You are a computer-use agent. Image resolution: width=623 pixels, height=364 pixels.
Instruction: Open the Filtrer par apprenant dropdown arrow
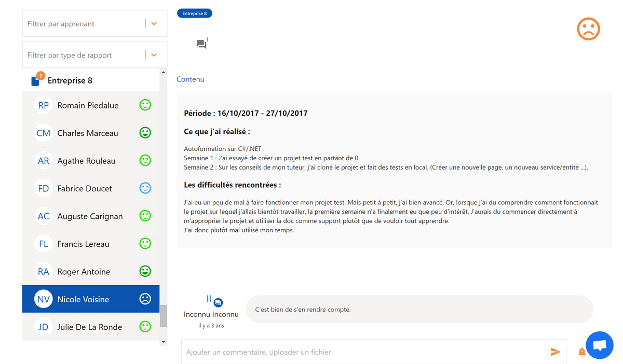[x=154, y=24]
